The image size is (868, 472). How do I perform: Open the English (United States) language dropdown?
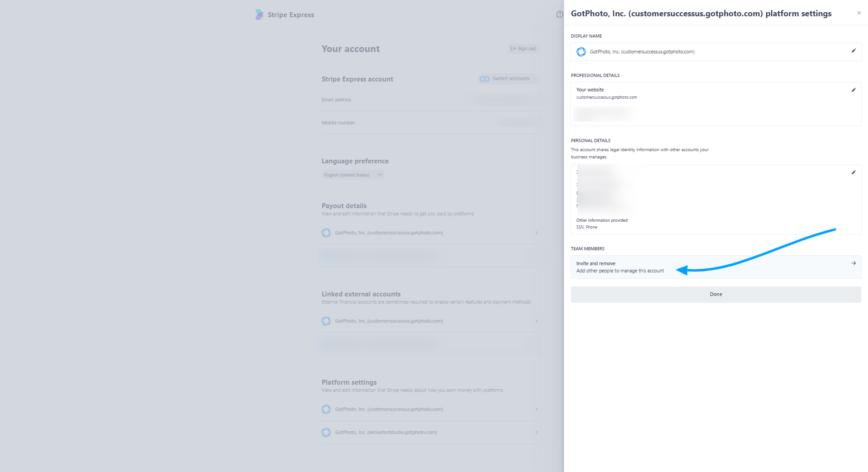(x=353, y=175)
